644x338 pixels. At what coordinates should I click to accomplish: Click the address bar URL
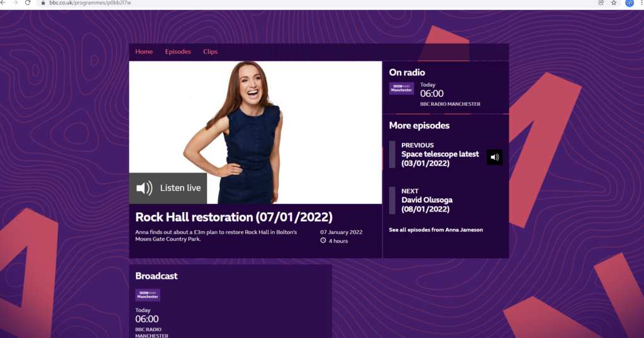point(90,3)
